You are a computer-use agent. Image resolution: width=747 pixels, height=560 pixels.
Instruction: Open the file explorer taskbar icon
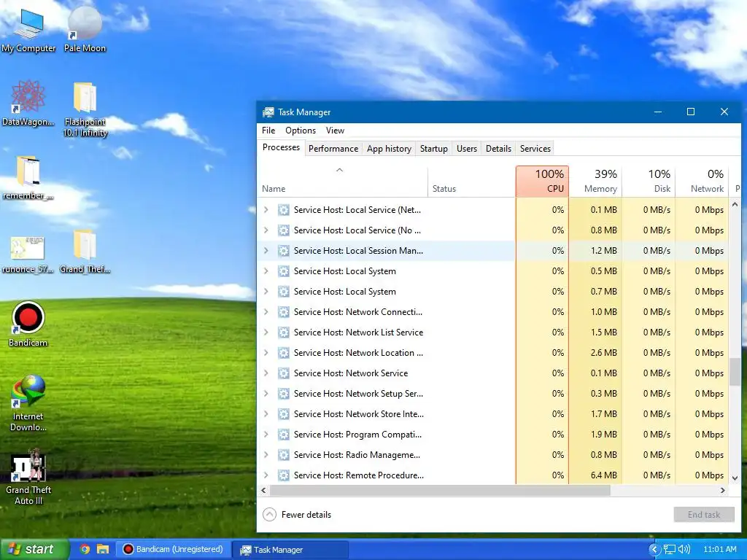[103, 549]
